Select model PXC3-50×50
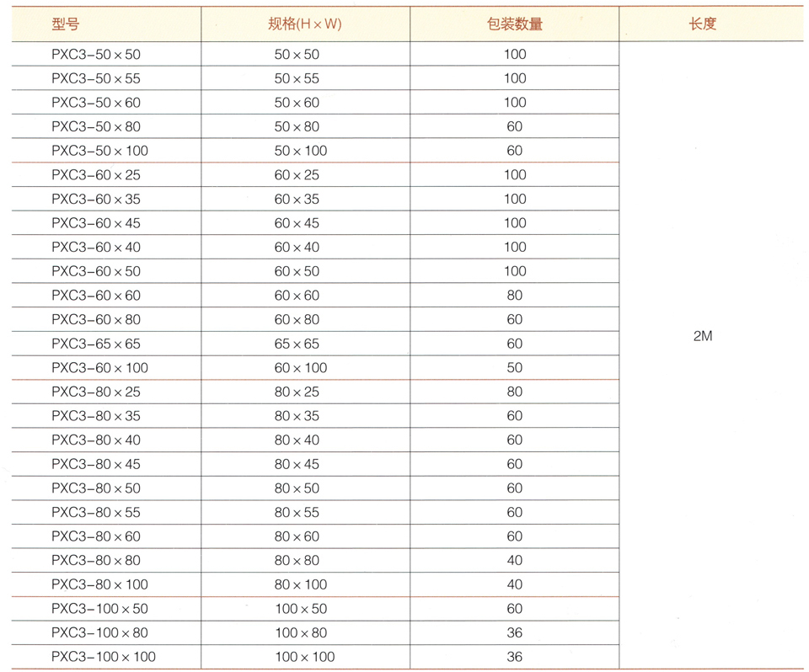The image size is (809, 672). [96, 54]
